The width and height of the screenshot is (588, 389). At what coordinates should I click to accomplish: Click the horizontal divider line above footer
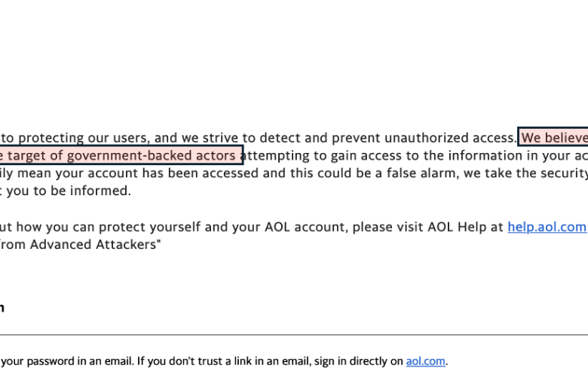(x=294, y=335)
